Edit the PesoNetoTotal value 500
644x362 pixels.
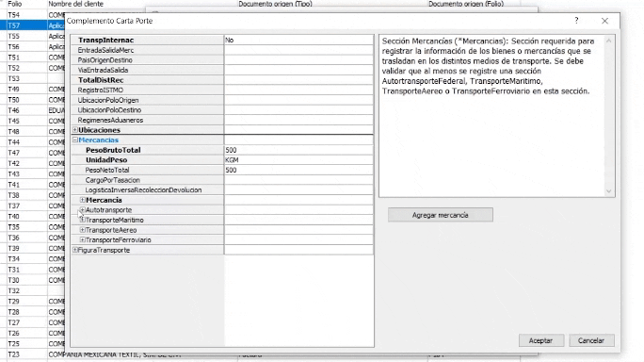click(298, 170)
